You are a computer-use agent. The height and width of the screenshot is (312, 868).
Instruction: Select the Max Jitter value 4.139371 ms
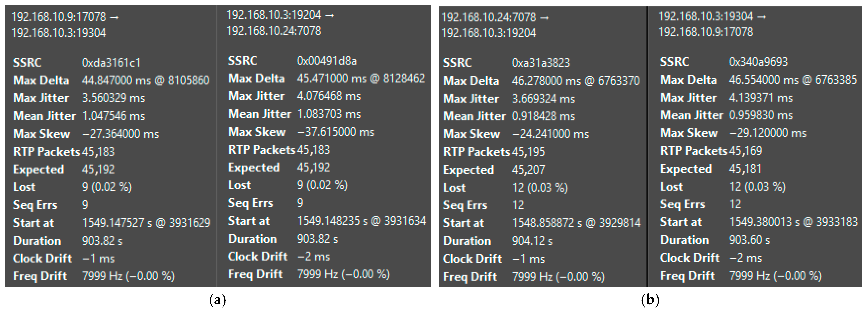(761, 97)
